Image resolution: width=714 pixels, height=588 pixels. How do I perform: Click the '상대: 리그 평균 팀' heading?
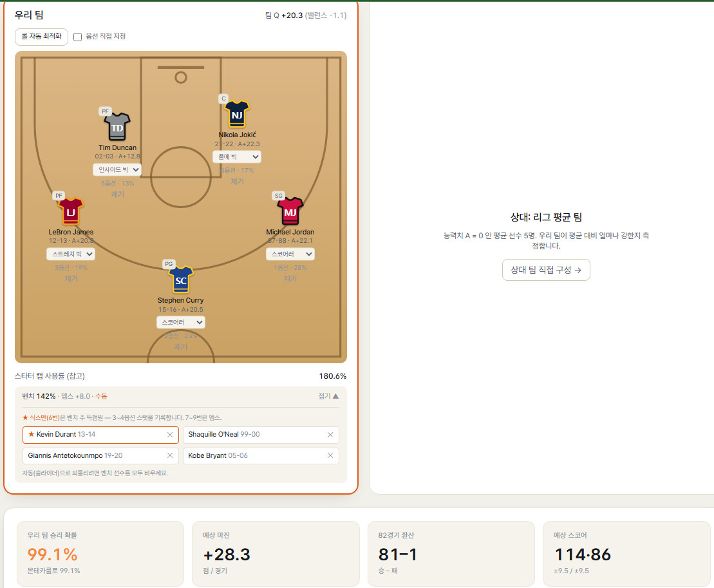tap(546, 217)
